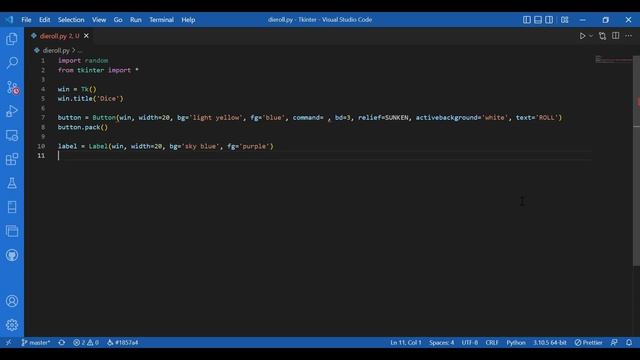Close the dieroll.py tab
Viewport: 640px width, 360px height.
[x=86, y=36]
